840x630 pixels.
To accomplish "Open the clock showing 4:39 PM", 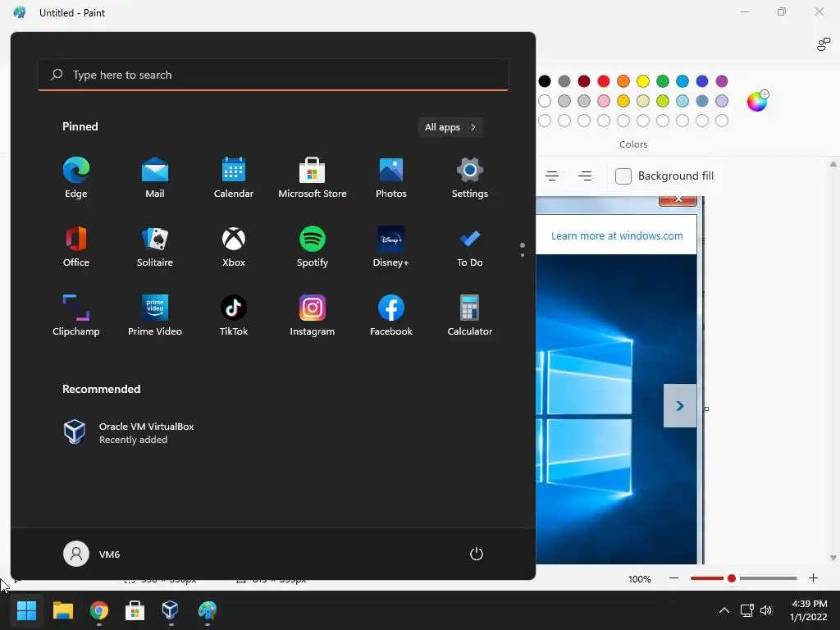I will (x=809, y=610).
